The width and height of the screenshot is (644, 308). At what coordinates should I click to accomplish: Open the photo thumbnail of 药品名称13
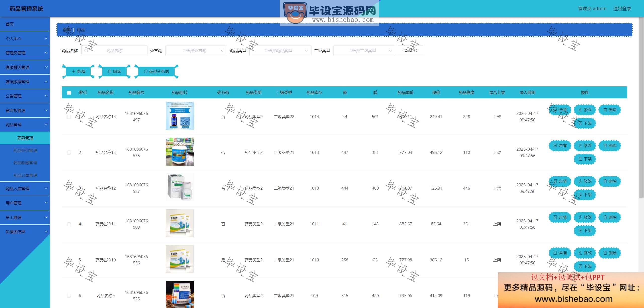180,152
